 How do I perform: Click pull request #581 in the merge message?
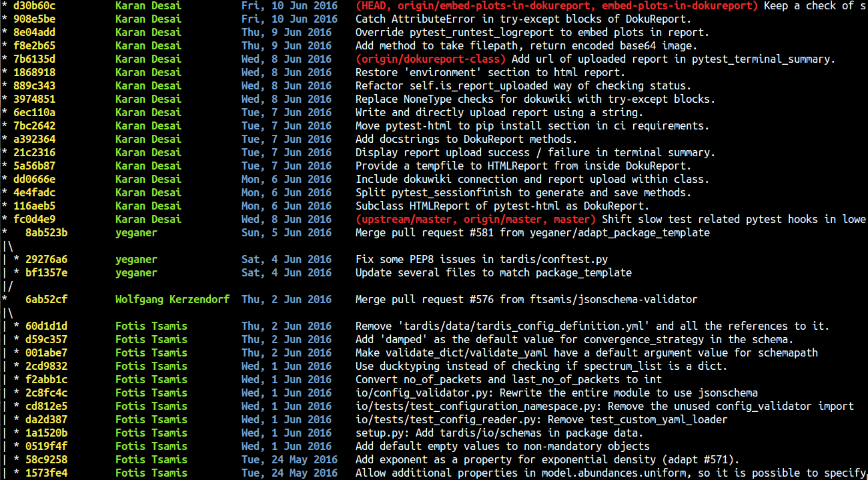tap(480, 232)
